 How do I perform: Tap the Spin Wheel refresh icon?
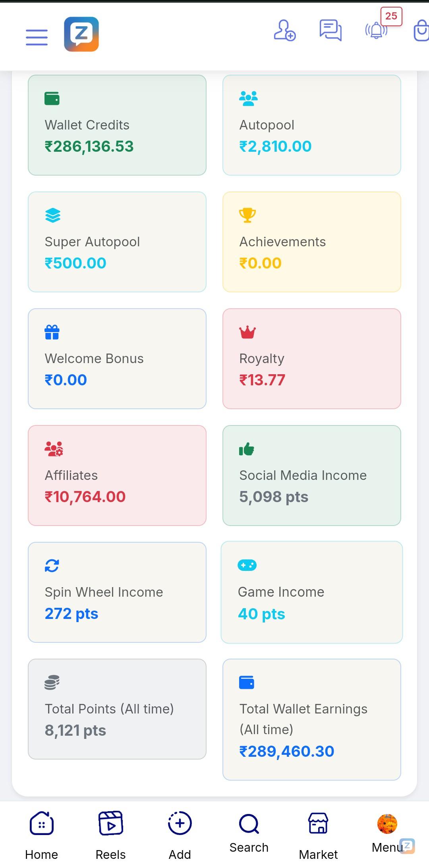(52, 565)
